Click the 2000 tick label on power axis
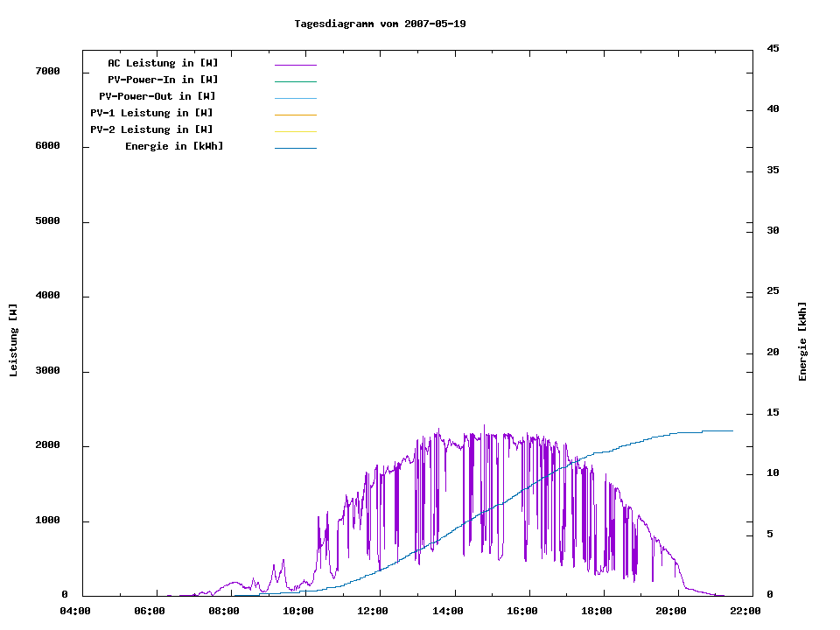This screenshot has width=840, height=630. [x=46, y=445]
